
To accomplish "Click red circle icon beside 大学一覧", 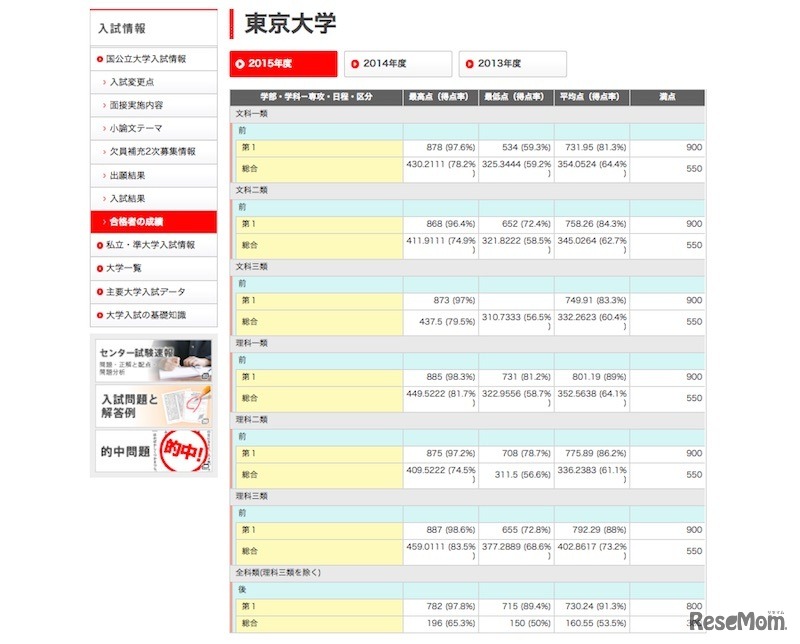I will tap(99, 268).
